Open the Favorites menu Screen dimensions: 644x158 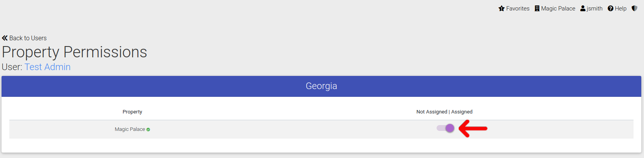pyautogui.click(x=514, y=9)
